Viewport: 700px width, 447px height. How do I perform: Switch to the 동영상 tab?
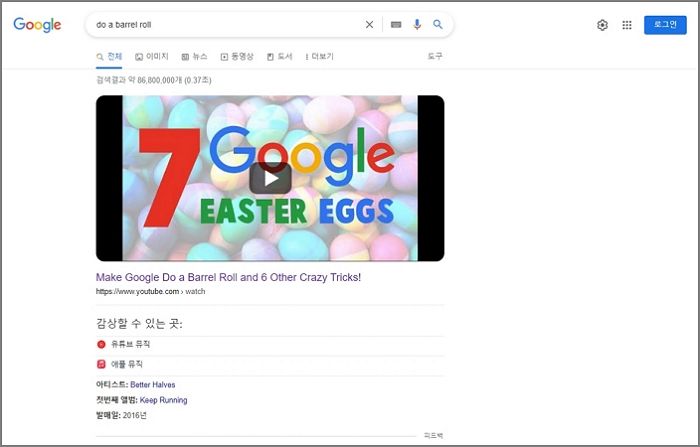pos(237,57)
